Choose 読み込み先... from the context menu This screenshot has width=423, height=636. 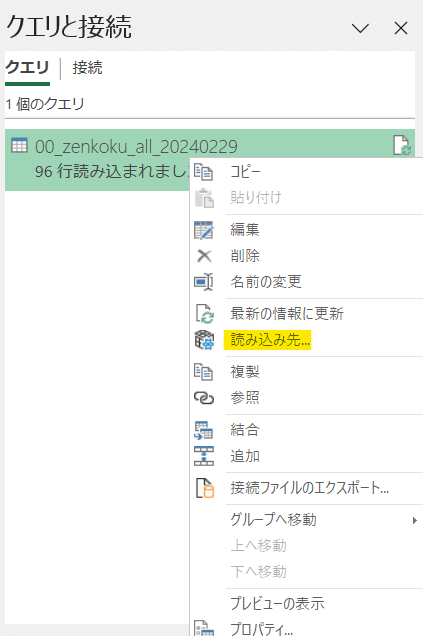[x=270, y=340]
